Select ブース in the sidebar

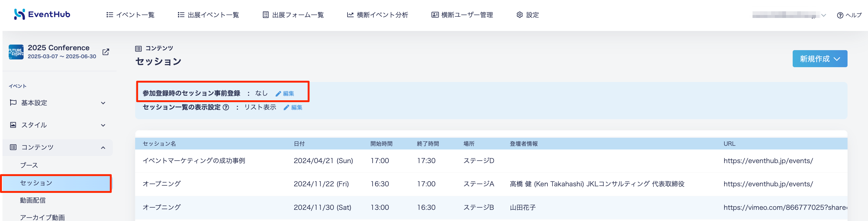(x=29, y=165)
